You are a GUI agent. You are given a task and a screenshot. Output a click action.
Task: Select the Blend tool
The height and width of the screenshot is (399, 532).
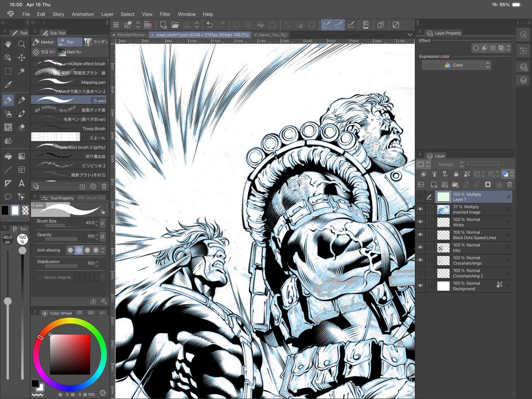[8, 141]
